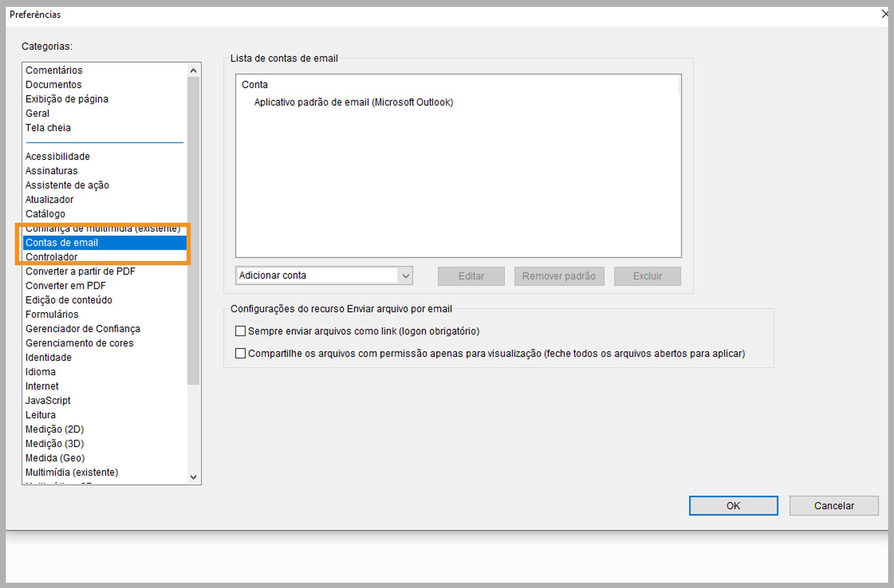
Task: Select Exibição de página category
Action: pos(67,99)
